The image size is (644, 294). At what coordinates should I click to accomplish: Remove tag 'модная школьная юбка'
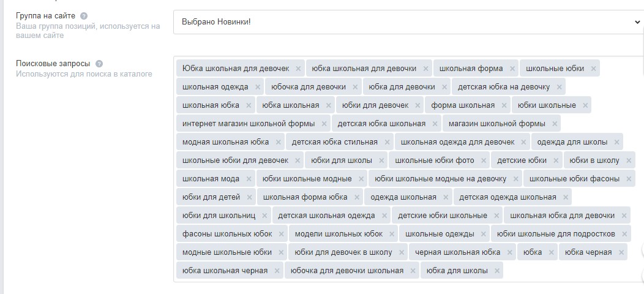coord(279,142)
